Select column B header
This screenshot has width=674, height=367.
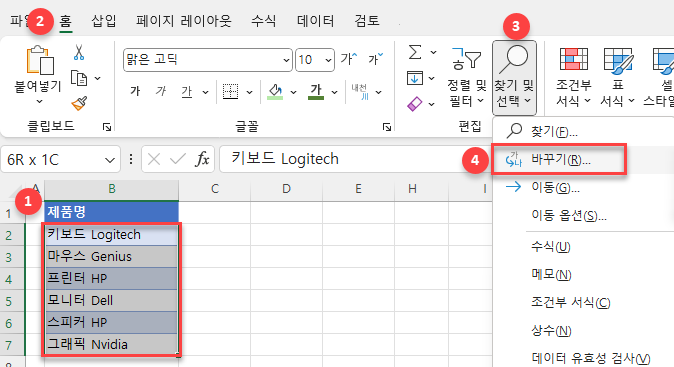(112, 189)
